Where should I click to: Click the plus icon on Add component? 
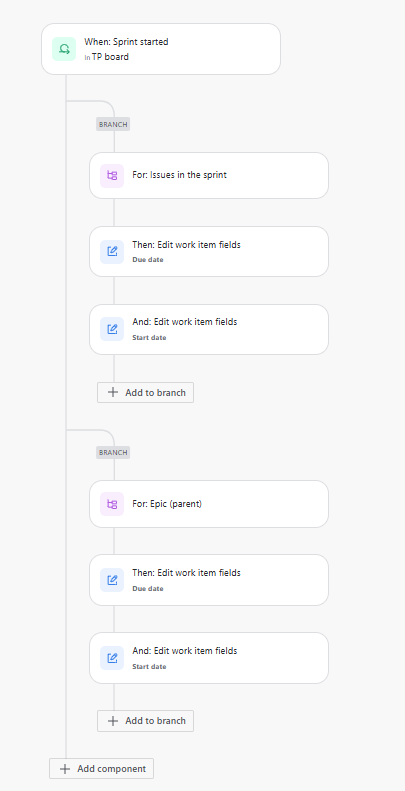tap(65, 769)
